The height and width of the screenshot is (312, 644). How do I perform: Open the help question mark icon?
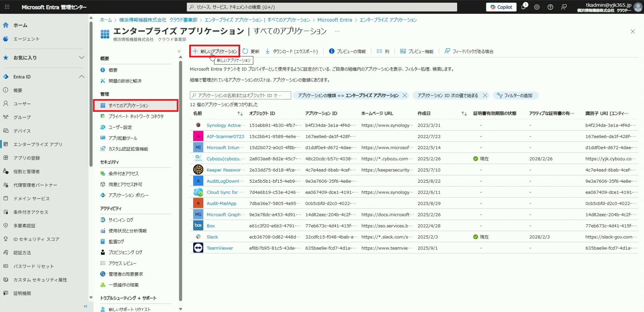point(550,7)
